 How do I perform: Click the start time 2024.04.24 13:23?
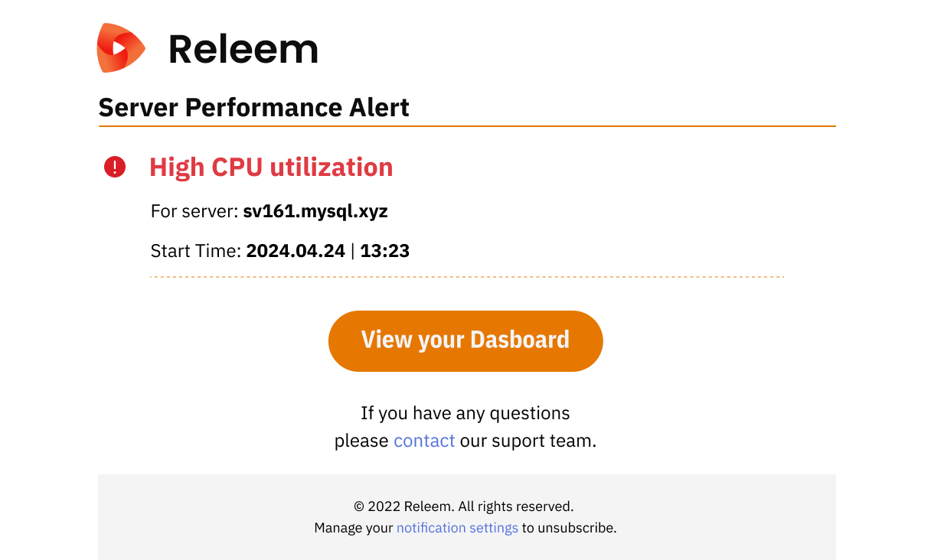pos(328,250)
